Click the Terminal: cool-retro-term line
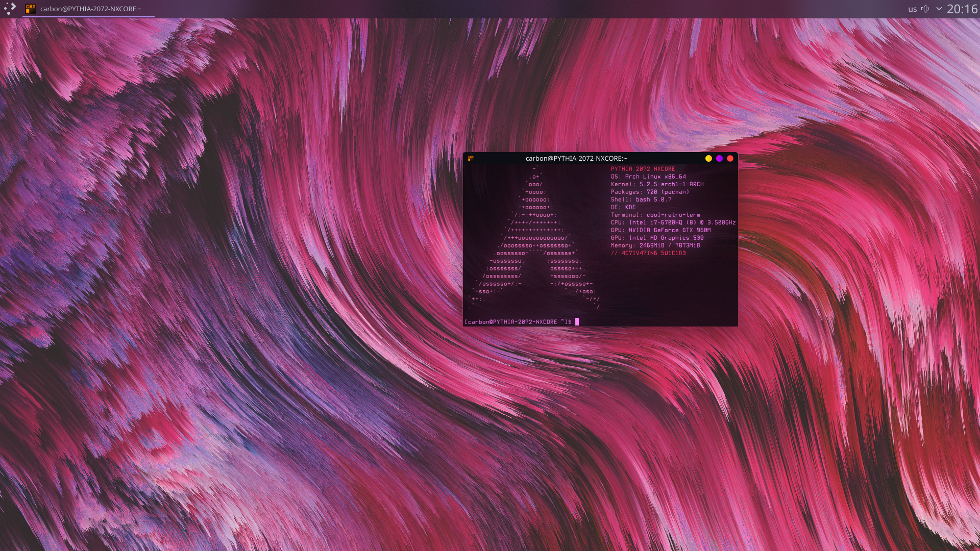The width and height of the screenshot is (980, 551). pyautogui.click(x=655, y=215)
